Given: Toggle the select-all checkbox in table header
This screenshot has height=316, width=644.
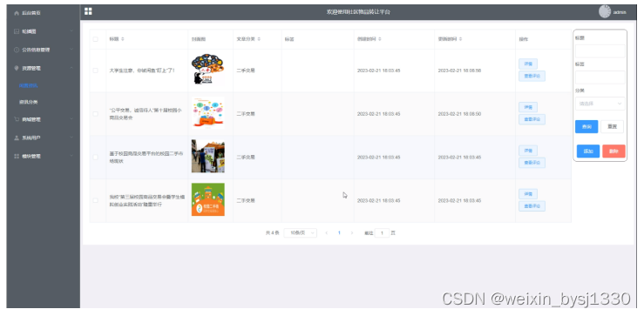Looking at the screenshot, I should 95,39.
